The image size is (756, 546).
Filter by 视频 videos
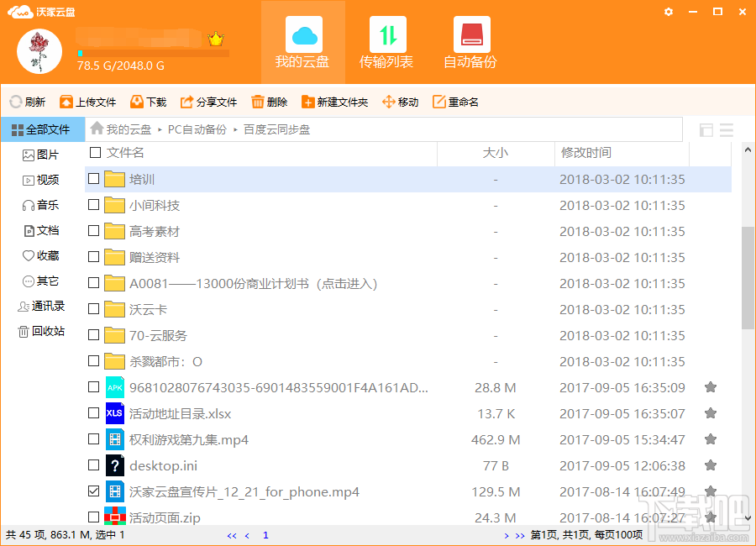pos(40,180)
